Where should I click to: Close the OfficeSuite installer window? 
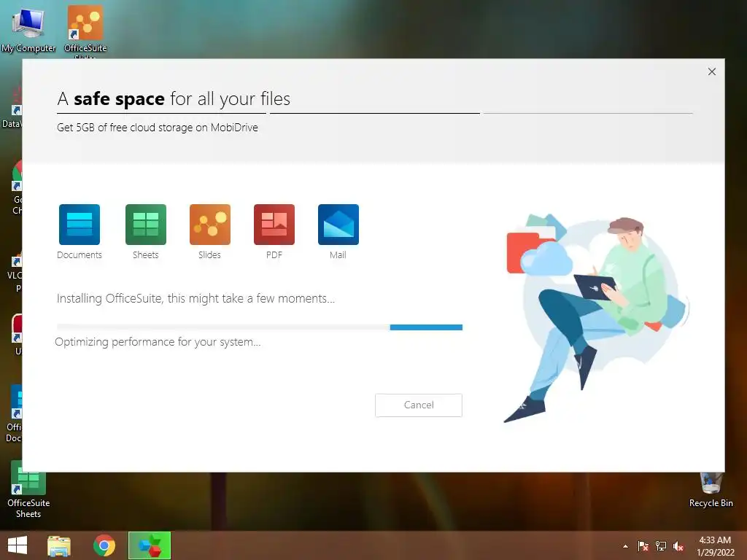[712, 71]
